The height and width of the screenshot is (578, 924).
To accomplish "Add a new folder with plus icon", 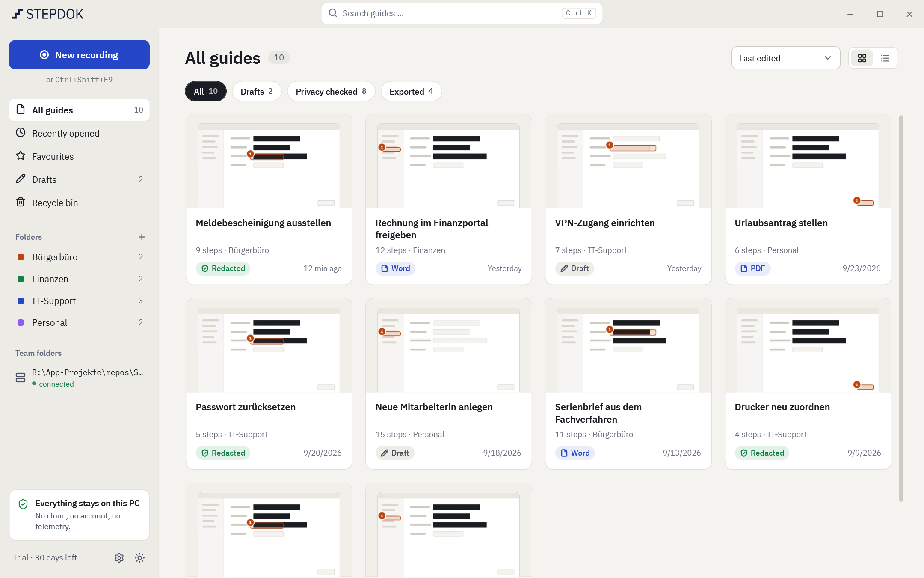I will point(142,237).
